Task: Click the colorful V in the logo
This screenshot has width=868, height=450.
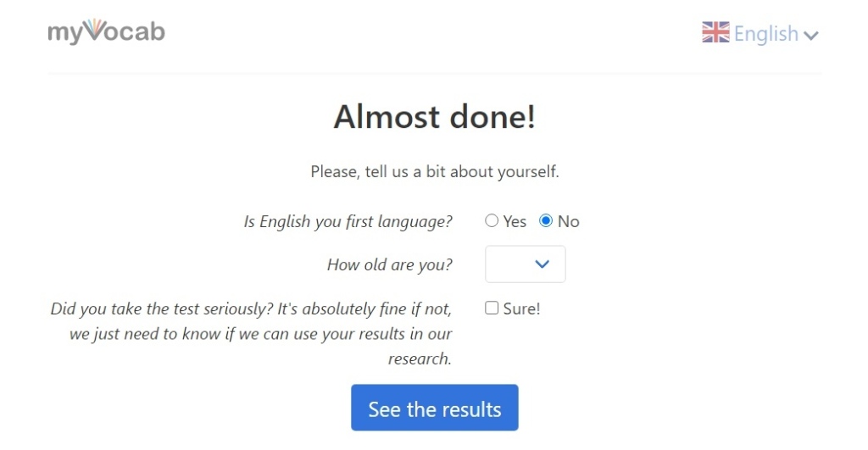Action: [x=94, y=31]
